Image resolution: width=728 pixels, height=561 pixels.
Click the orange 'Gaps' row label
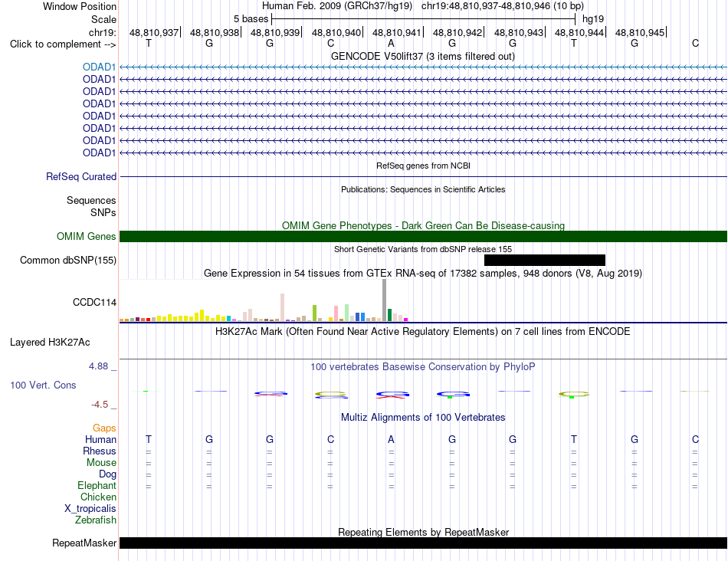click(104, 428)
